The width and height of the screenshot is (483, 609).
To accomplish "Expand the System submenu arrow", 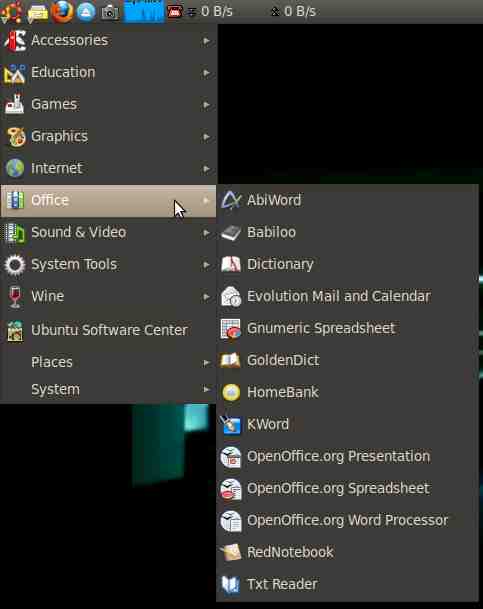I will pos(207,389).
